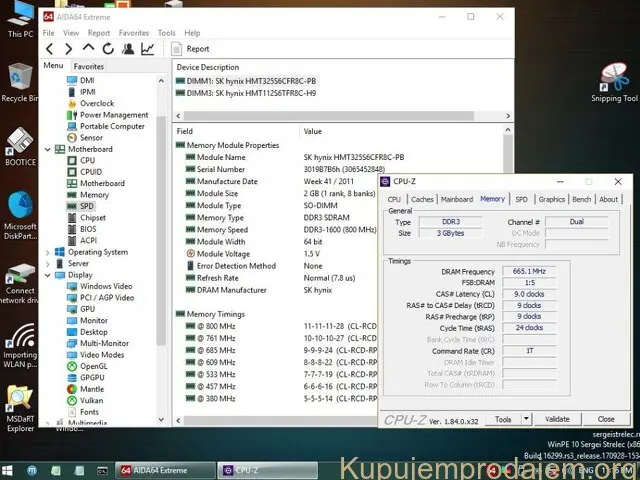
Task: Collapse the Motherboard tree node
Action: click(x=47, y=149)
